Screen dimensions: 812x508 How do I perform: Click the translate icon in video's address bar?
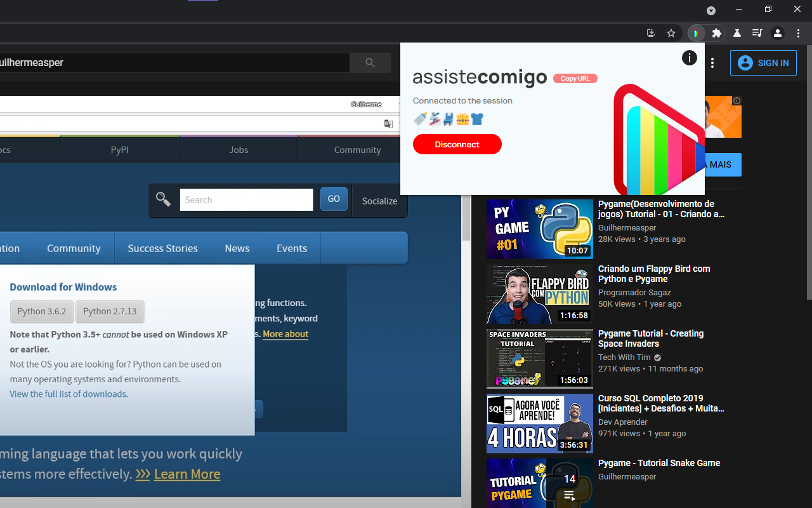coord(388,123)
